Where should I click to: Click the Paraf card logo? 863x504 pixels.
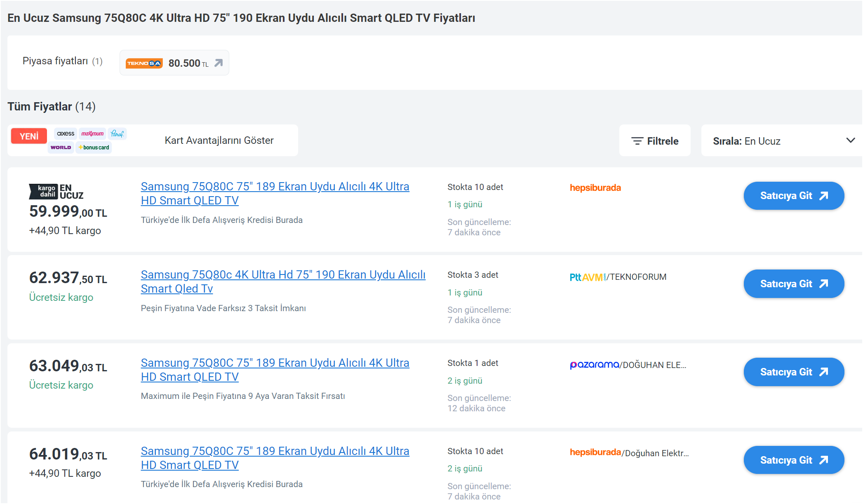point(117,134)
